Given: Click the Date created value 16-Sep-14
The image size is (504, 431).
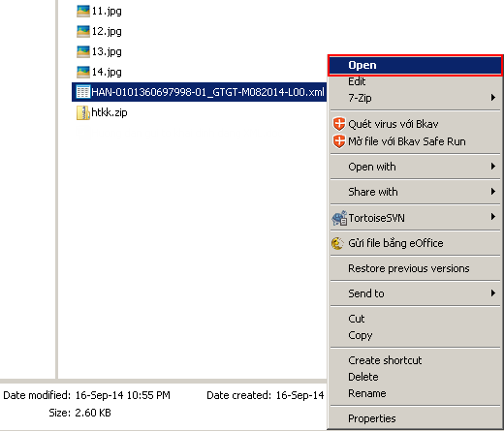Looking at the screenshot, I should click(x=299, y=395).
